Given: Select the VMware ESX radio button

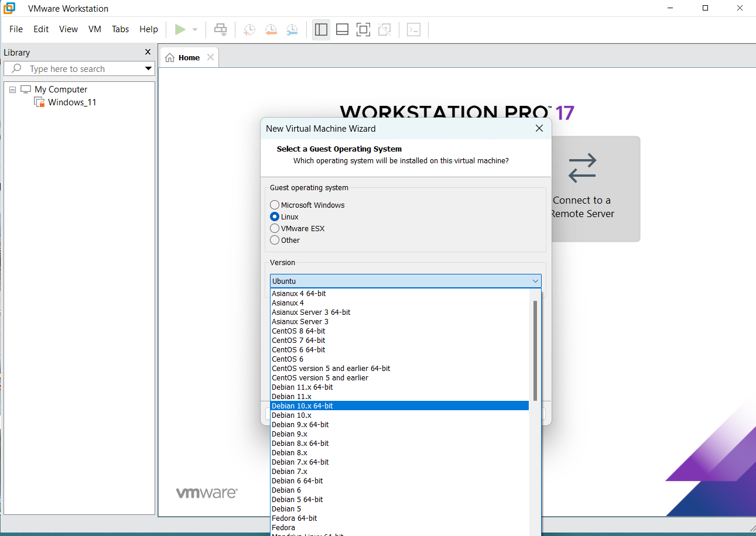Looking at the screenshot, I should pyautogui.click(x=275, y=228).
